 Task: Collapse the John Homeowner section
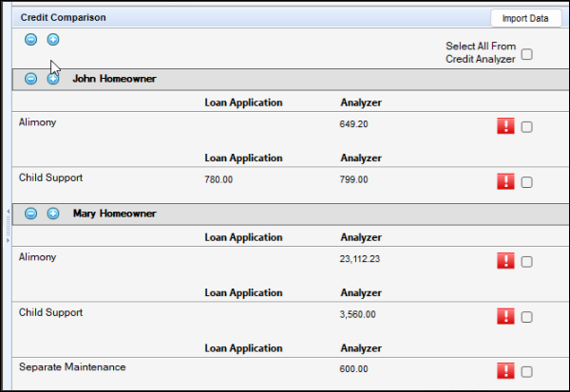[x=30, y=79]
